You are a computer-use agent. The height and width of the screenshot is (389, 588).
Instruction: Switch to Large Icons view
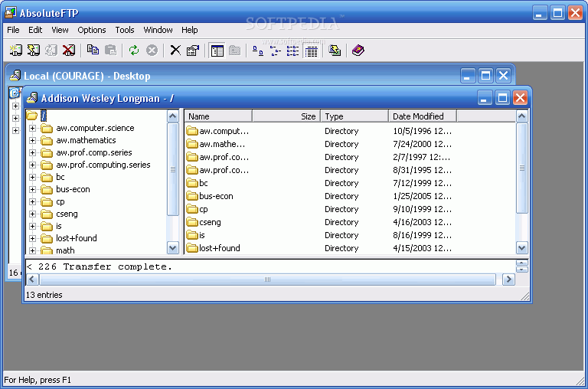(x=257, y=51)
